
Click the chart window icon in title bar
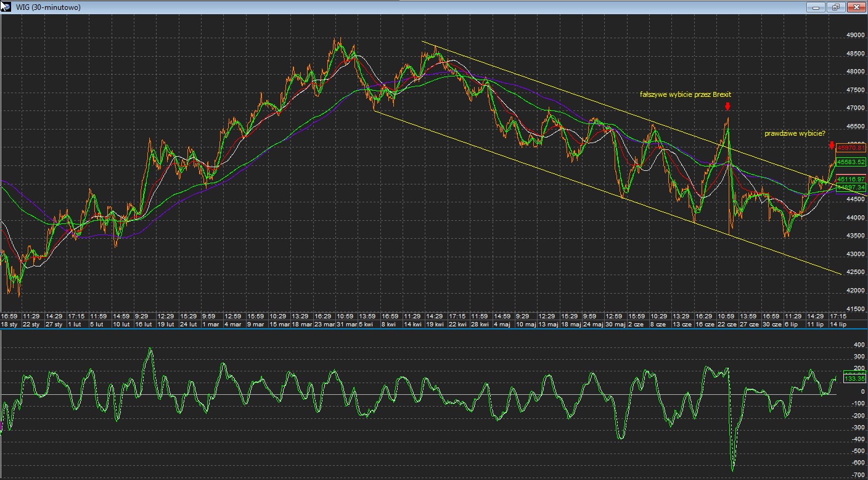tap(7, 7)
